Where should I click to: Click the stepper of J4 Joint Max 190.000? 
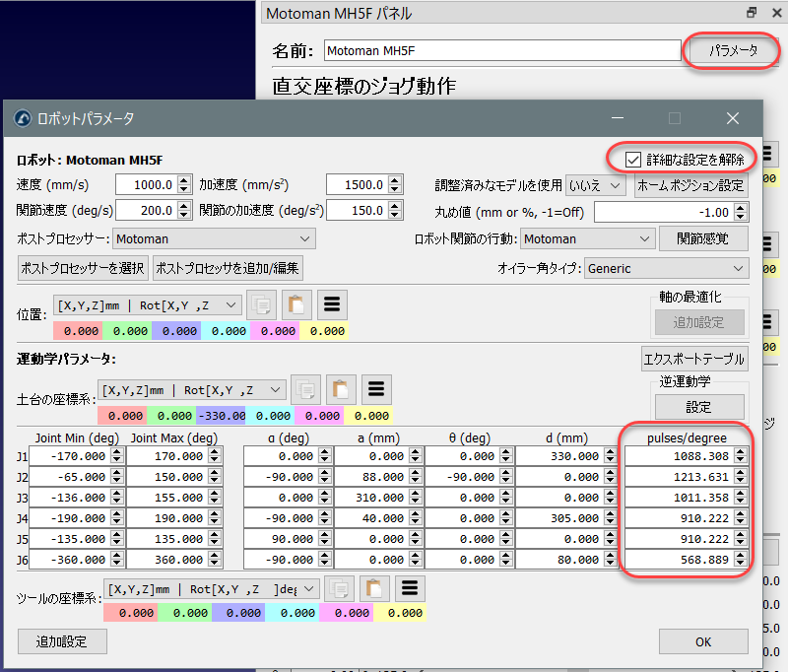[215, 517]
